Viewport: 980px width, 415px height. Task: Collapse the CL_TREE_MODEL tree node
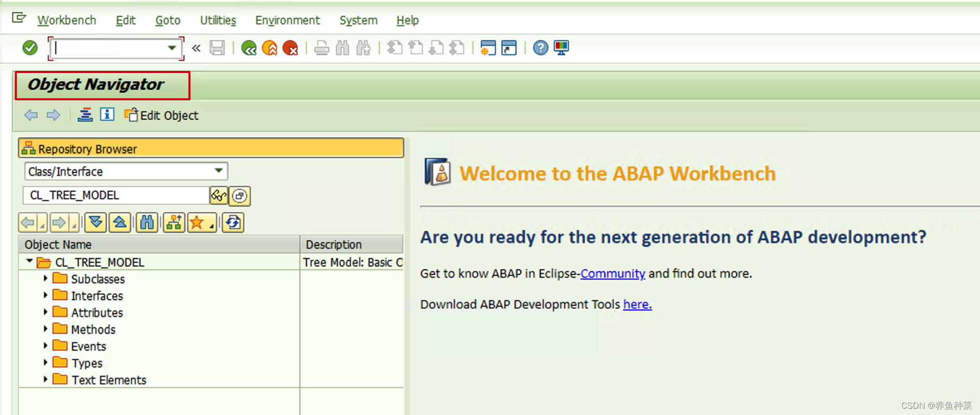29,261
